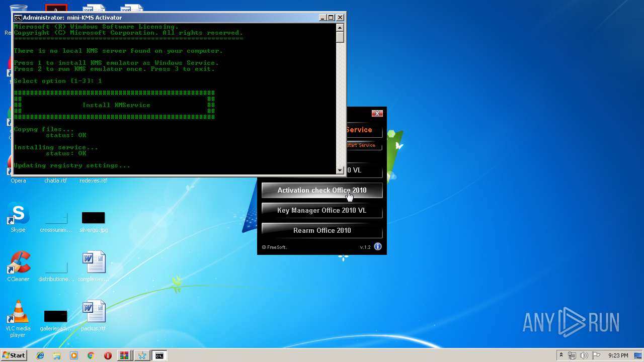This screenshot has height=362, width=644.
Task: Click the Start menu button
Action: pos(14,355)
